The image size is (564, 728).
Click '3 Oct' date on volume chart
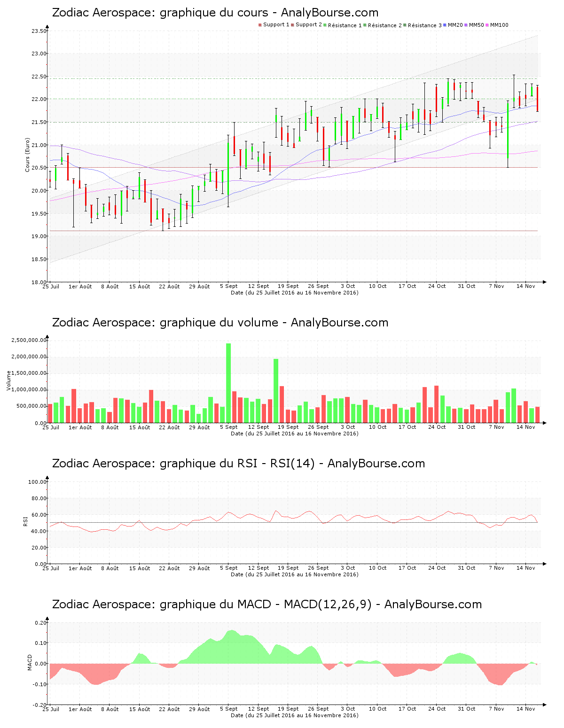tap(348, 427)
